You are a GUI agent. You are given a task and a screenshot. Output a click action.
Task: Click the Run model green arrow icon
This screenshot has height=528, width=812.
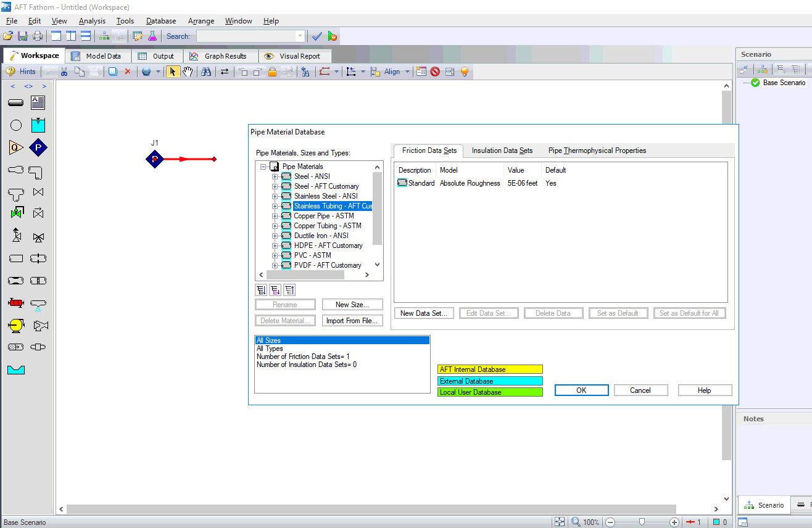pos(333,36)
